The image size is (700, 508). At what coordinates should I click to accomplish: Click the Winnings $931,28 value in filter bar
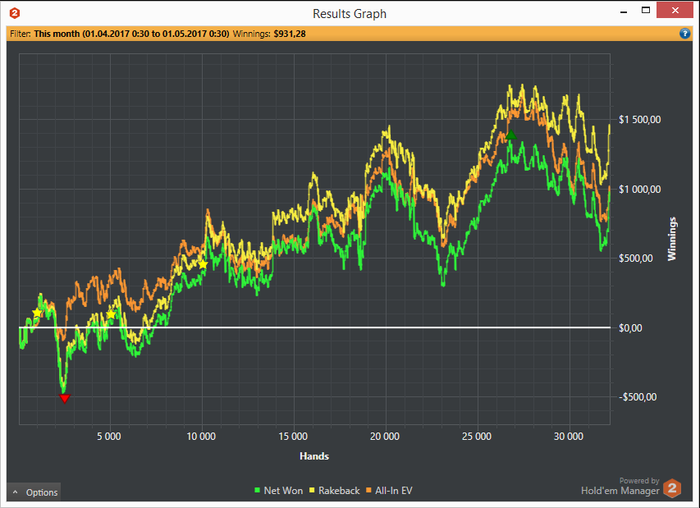(290, 34)
